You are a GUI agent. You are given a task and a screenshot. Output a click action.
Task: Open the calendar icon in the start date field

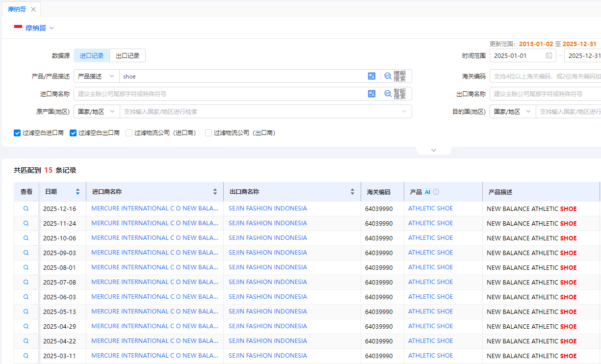pyautogui.click(x=549, y=55)
